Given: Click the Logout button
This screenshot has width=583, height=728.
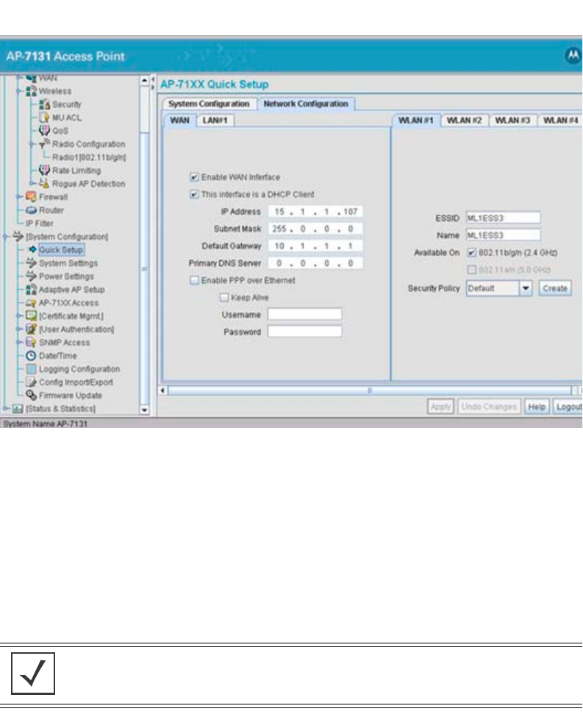Looking at the screenshot, I should pyautogui.click(x=568, y=407).
